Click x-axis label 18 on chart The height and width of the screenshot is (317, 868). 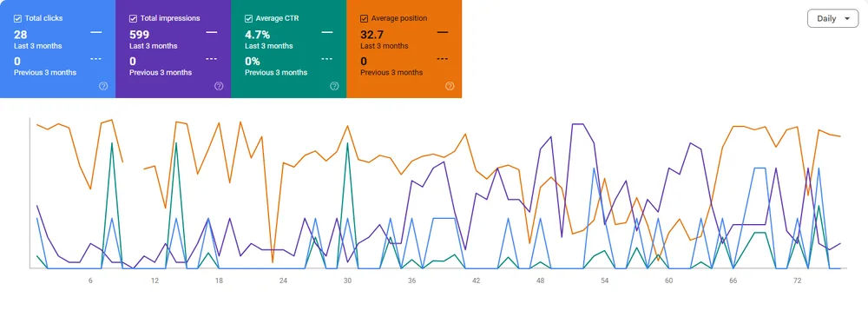pyautogui.click(x=219, y=281)
